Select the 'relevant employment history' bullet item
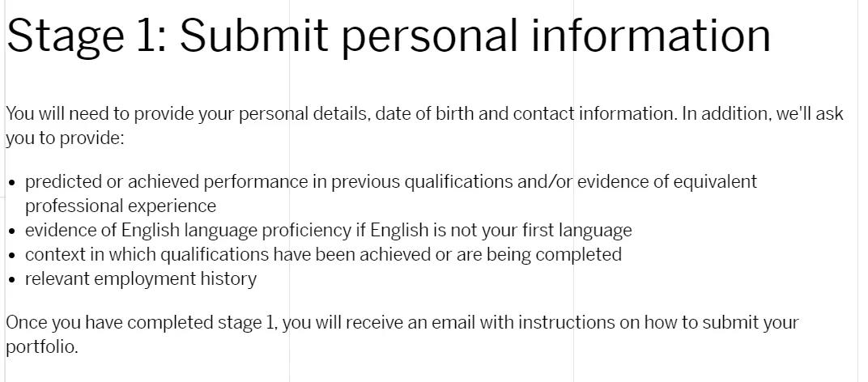 tap(141, 278)
